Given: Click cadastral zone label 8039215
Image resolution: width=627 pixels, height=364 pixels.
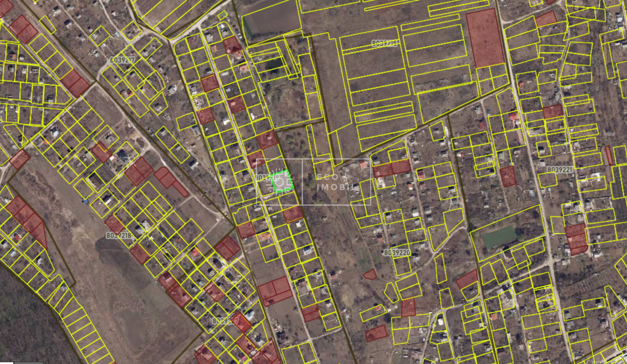Looking at the screenshot, I should pyautogui.click(x=384, y=43).
